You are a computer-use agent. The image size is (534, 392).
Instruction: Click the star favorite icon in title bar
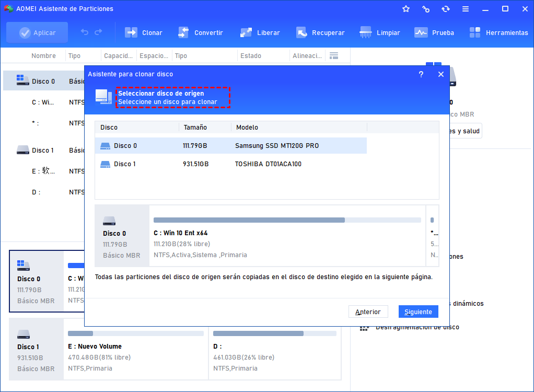pyautogui.click(x=406, y=9)
